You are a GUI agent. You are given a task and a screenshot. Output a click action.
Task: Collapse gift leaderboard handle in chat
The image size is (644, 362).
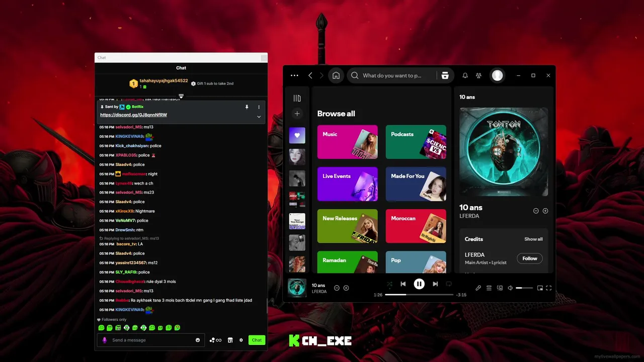[181, 96]
